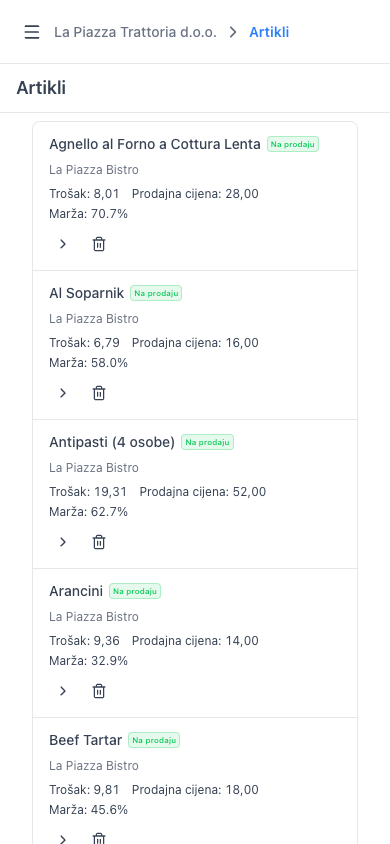Delete Antipasti (4 osobe) via trash icon

click(99, 542)
